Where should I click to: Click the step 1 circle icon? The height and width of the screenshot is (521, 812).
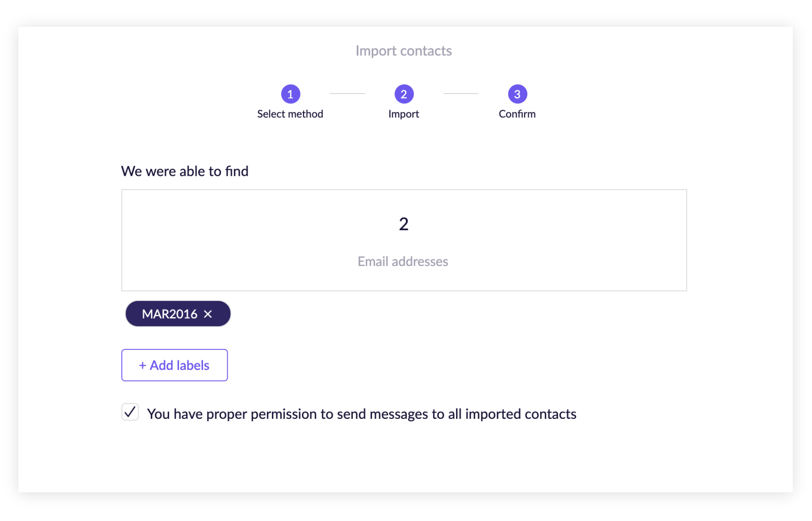click(x=290, y=94)
